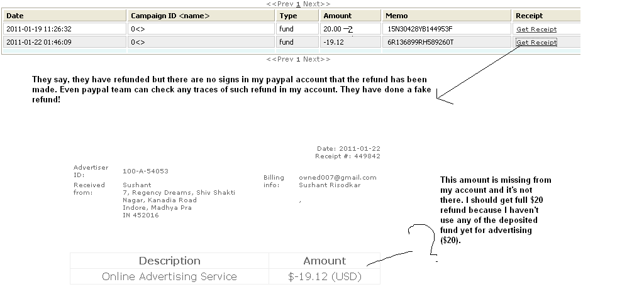Image resolution: width=644 pixels, height=304 pixels.
Task: Click the 2011-01-19 11:26:32 date cell
Action: click(x=39, y=29)
